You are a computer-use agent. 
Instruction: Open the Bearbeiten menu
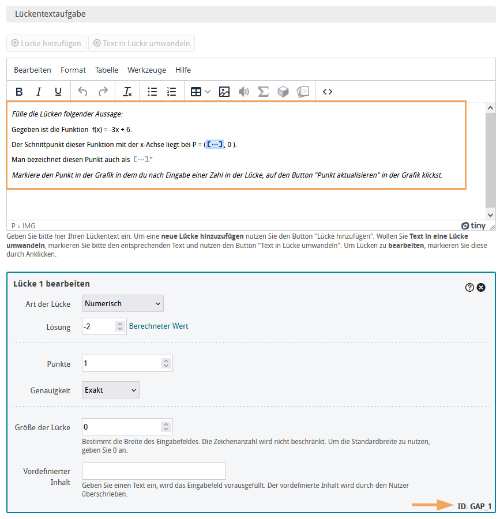pyautogui.click(x=32, y=70)
